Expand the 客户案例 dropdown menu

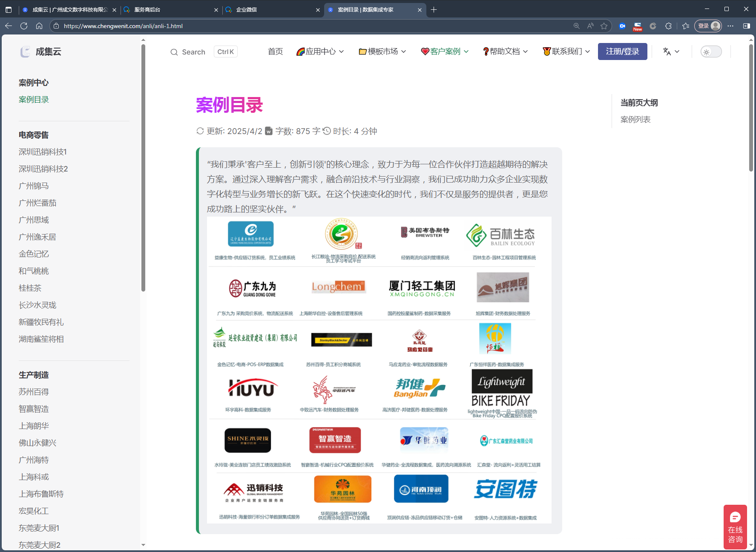(445, 51)
